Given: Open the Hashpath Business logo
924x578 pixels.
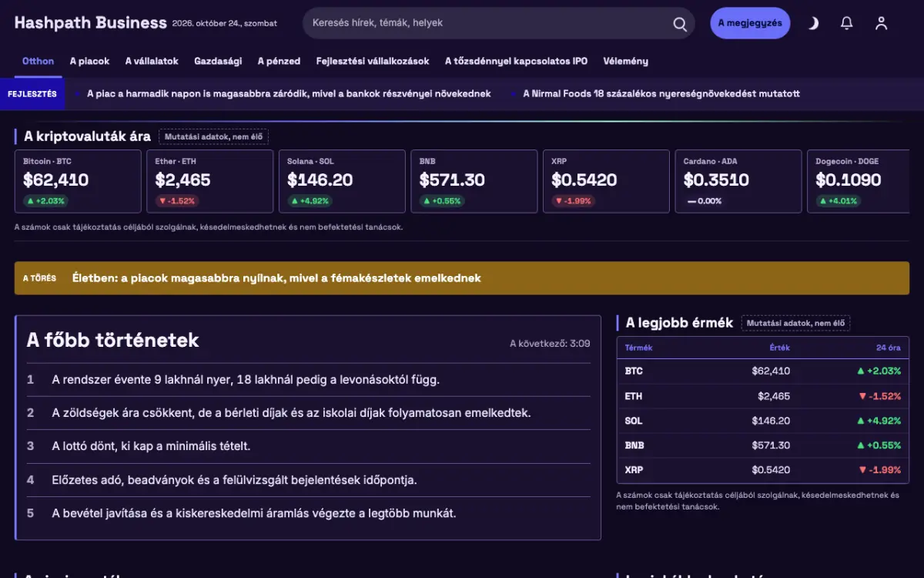Looking at the screenshot, I should point(90,22).
